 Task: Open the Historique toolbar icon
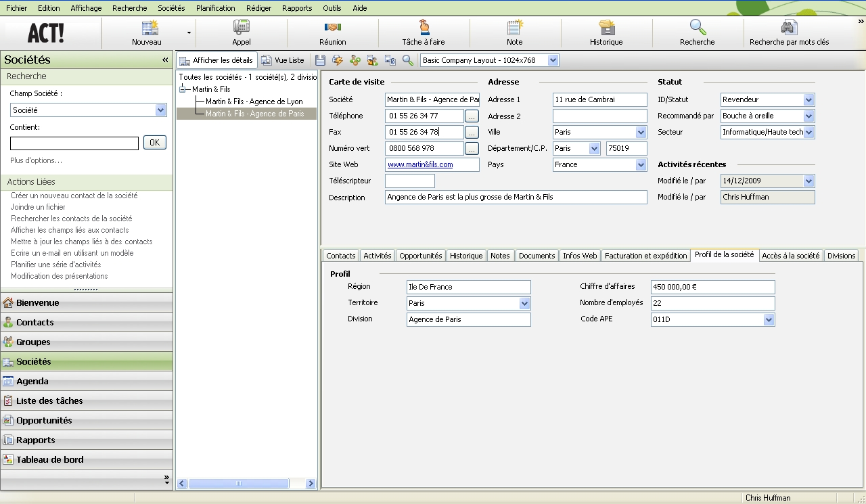[606, 28]
